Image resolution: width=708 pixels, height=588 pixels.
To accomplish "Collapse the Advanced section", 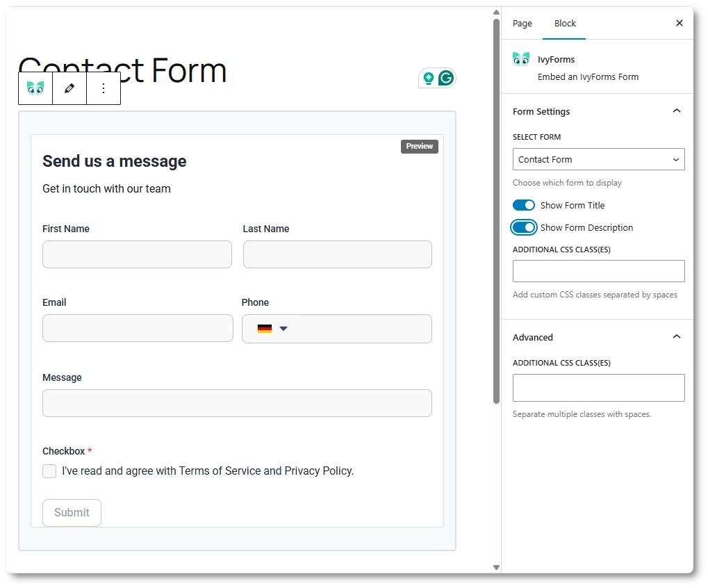I will [x=676, y=336].
